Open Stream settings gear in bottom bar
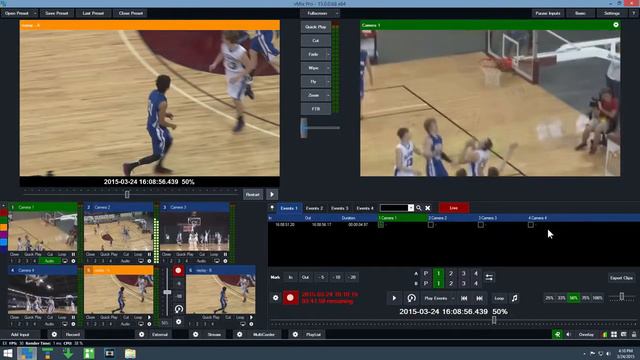The image size is (640, 360). coord(196,334)
